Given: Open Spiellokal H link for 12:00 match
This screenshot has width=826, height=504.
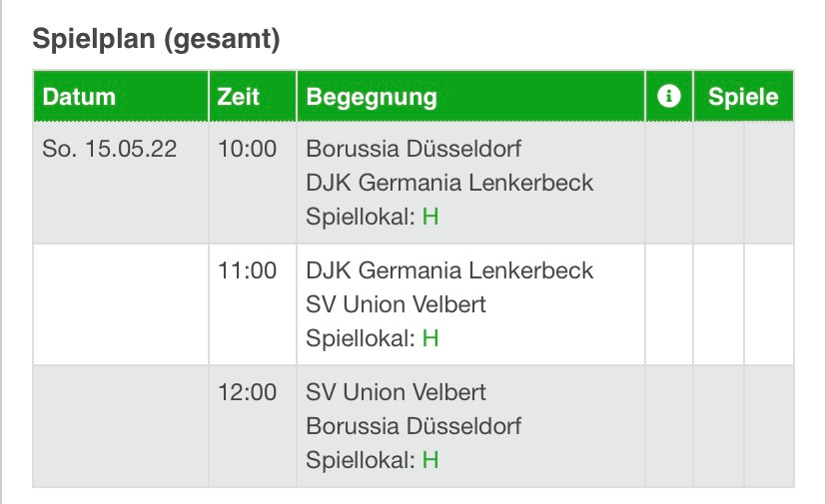Looking at the screenshot, I should [x=430, y=460].
